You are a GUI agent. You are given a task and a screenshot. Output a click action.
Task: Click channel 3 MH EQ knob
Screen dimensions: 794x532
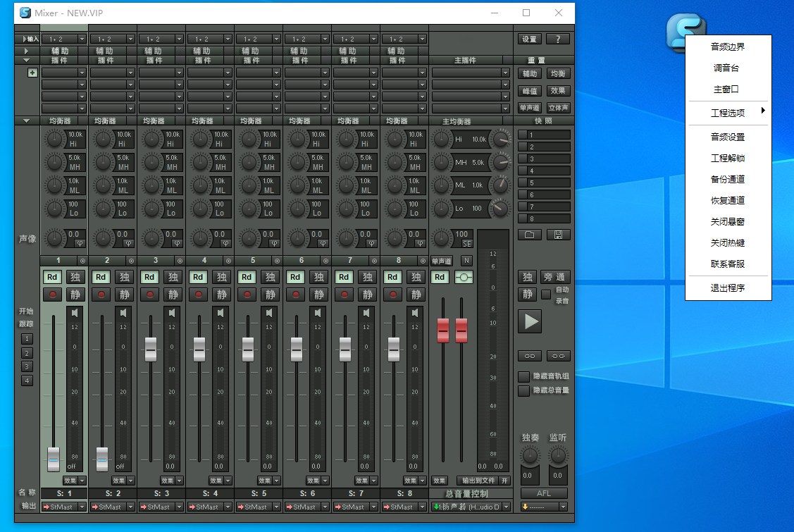[x=151, y=162]
